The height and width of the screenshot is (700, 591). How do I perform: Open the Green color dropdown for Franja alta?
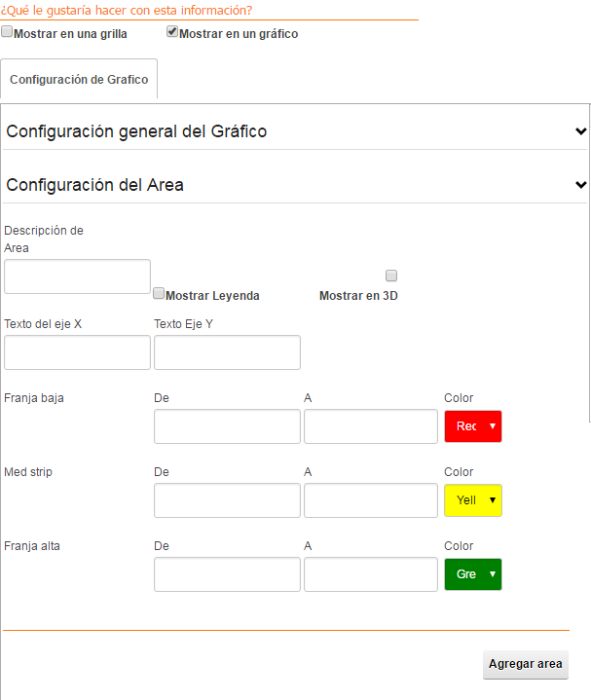(473, 574)
